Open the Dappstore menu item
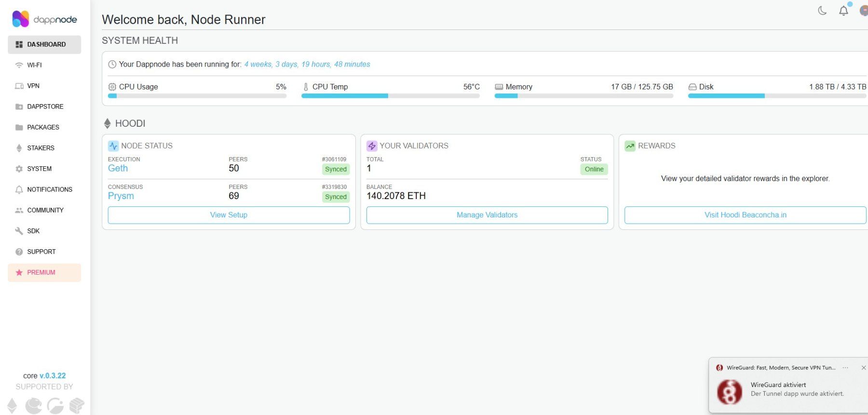The image size is (868, 415). tap(44, 107)
